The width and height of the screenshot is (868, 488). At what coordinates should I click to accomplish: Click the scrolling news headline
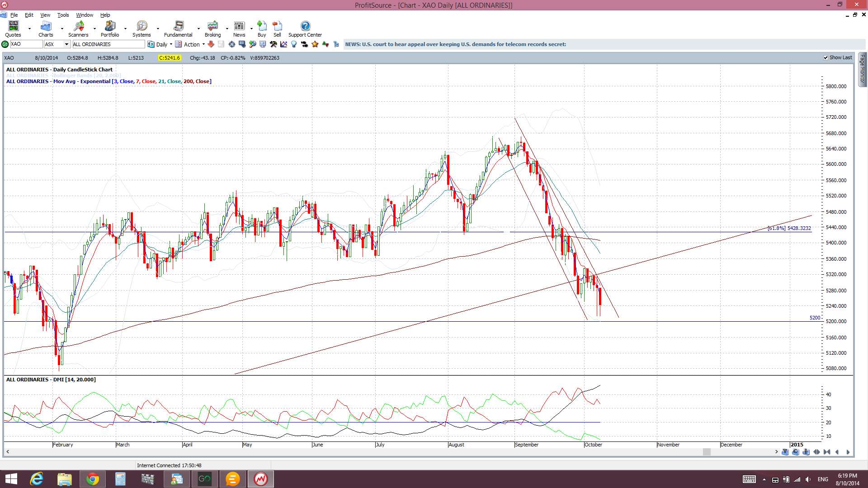[455, 44]
